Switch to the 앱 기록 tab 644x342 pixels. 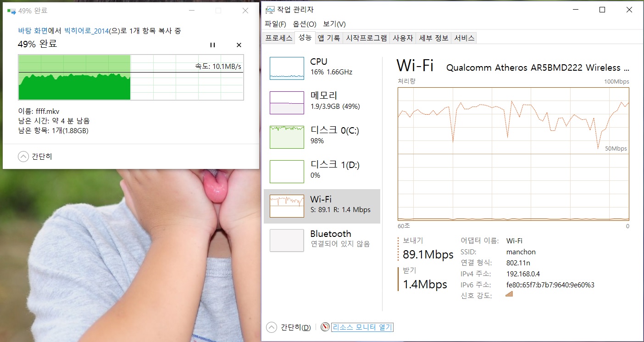329,38
